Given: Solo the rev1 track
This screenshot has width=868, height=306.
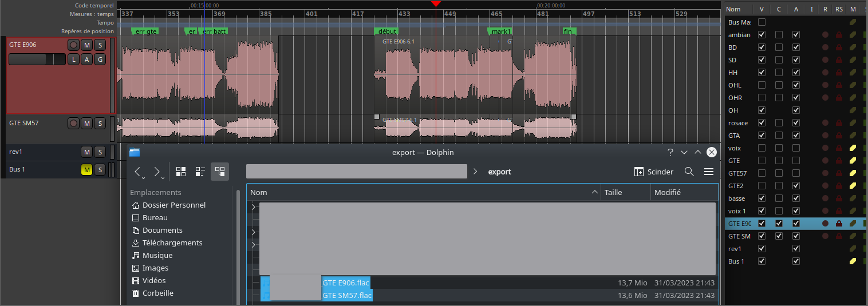Looking at the screenshot, I should (100, 152).
